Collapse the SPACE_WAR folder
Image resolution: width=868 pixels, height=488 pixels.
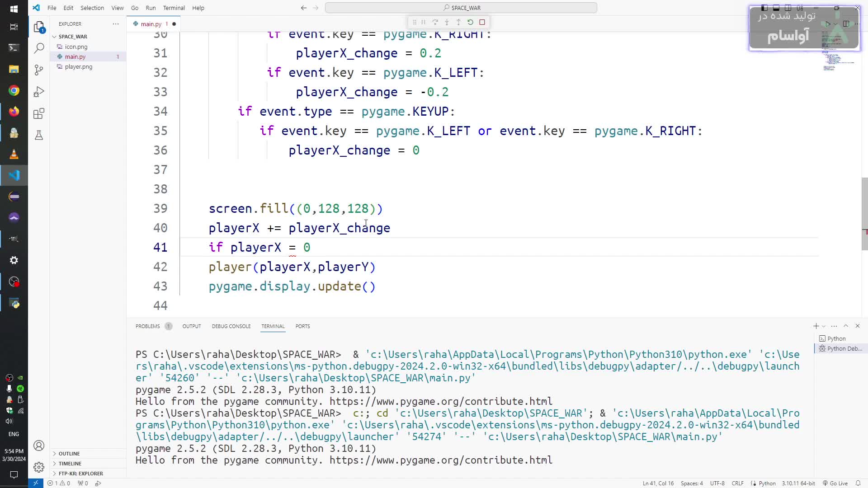pyautogui.click(x=73, y=37)
